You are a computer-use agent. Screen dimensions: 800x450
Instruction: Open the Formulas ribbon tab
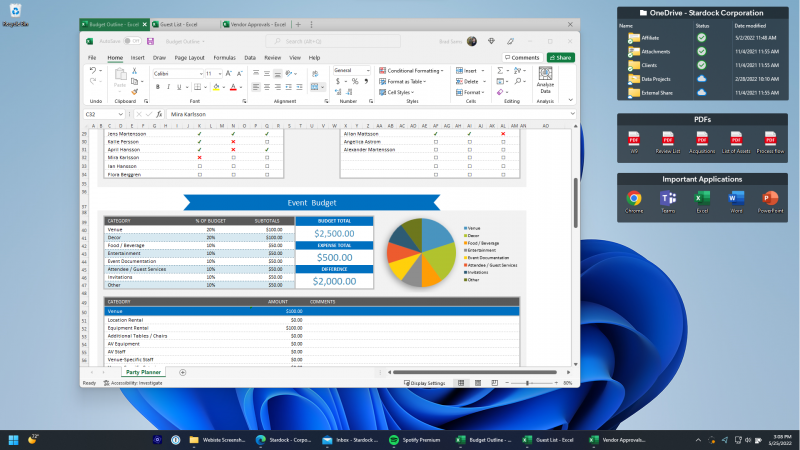coord(224,58)
